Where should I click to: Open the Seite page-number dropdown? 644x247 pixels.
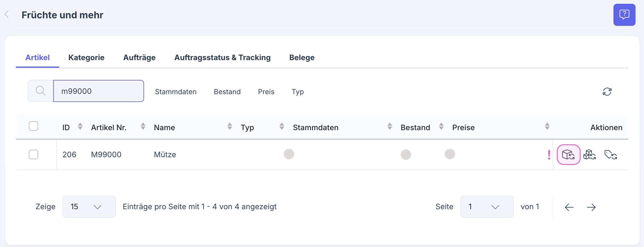coord(486,207)
